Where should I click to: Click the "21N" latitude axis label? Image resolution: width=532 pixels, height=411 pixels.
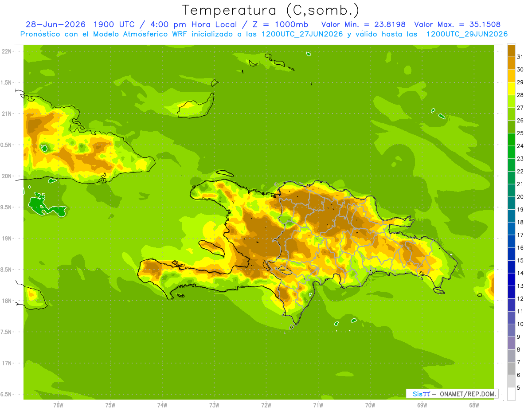click(7, 114)
